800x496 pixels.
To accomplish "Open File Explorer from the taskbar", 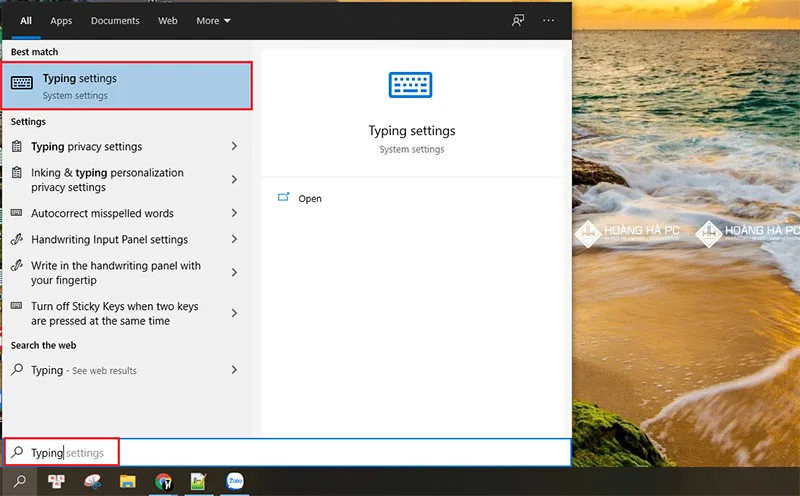I will [128, 481].
